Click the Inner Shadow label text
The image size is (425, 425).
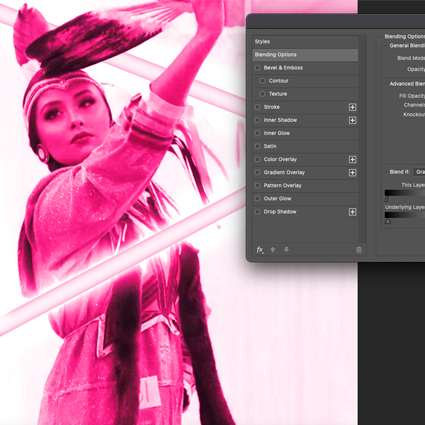[x=280, y=120]
